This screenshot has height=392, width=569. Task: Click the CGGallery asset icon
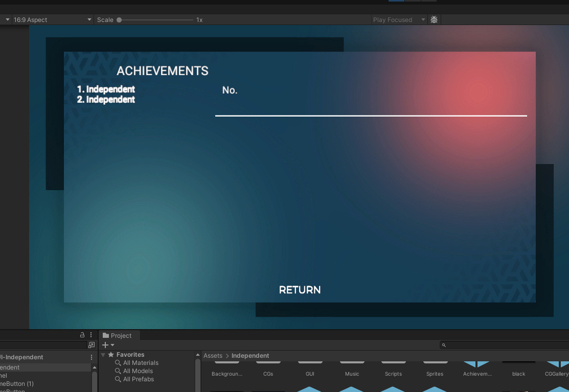click(x=557, y=363)
